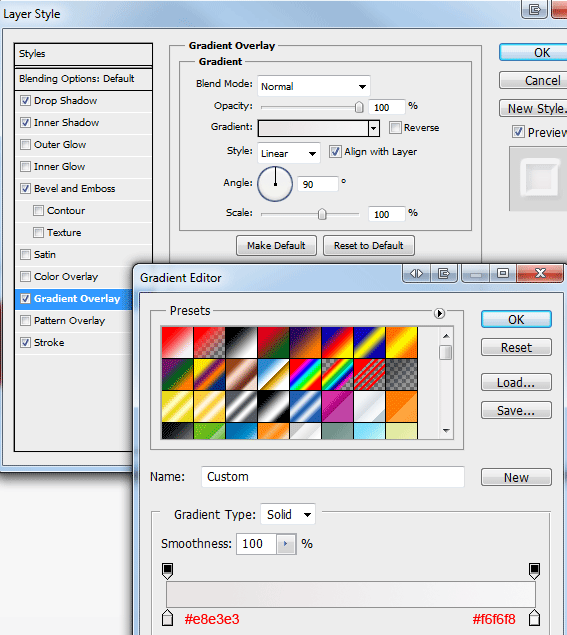Select Color Overlay in the styles list
Image resolution: width=567 pixels, height=635 pixels.
click(66, 277)
